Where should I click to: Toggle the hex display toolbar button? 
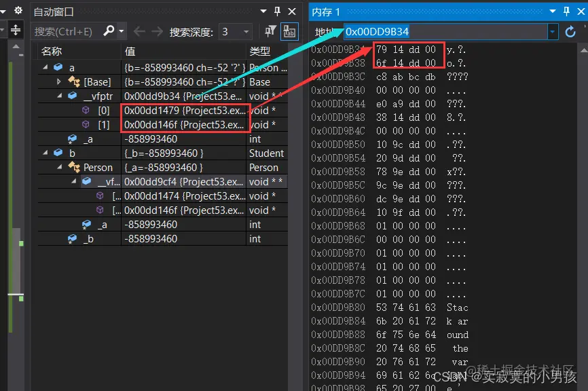[x=289, y=31]
